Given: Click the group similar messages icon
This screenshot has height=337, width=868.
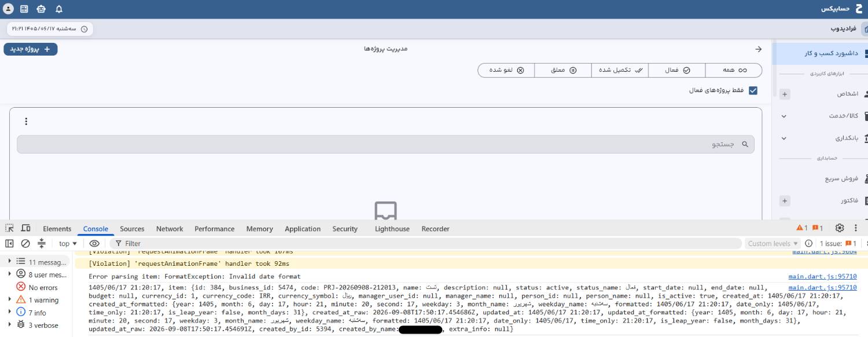Looking at the screenshot, I should [x=42, y=243].
